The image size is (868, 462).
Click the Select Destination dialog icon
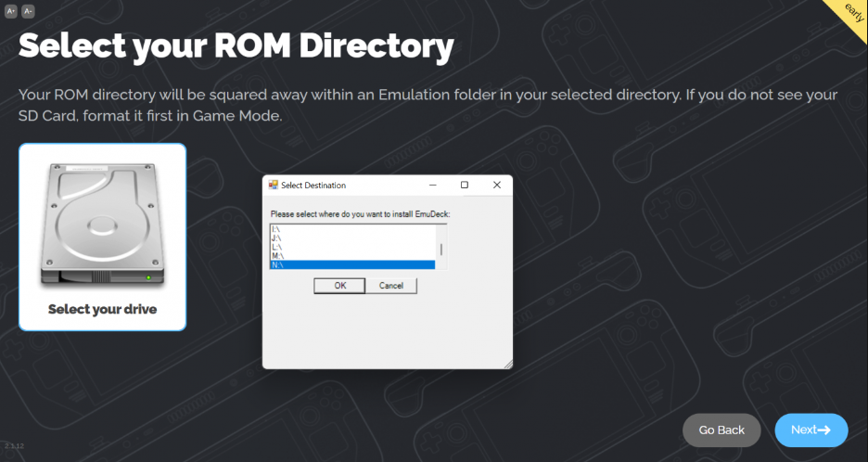(273, 185)
